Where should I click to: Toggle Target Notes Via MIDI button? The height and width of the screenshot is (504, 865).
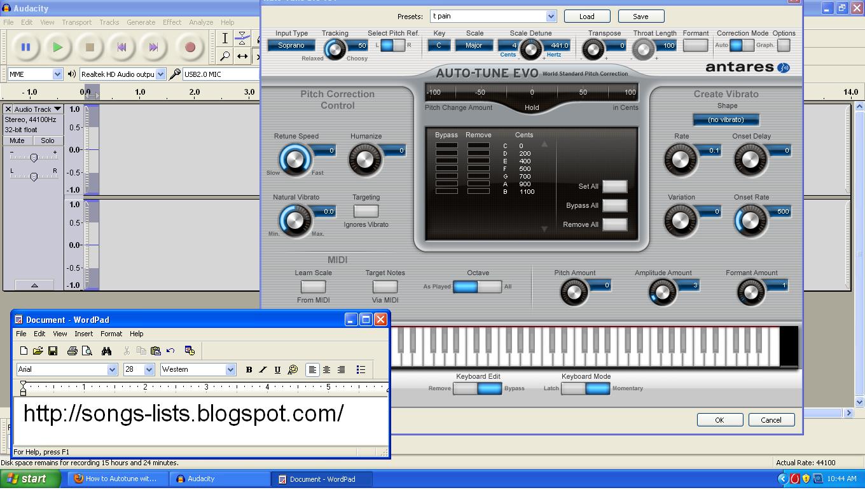pyautogui.click(x=385, y=286)
